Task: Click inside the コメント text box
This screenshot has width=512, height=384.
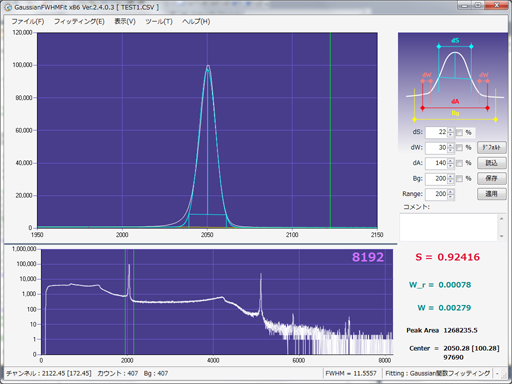Action: coord(449,227)
